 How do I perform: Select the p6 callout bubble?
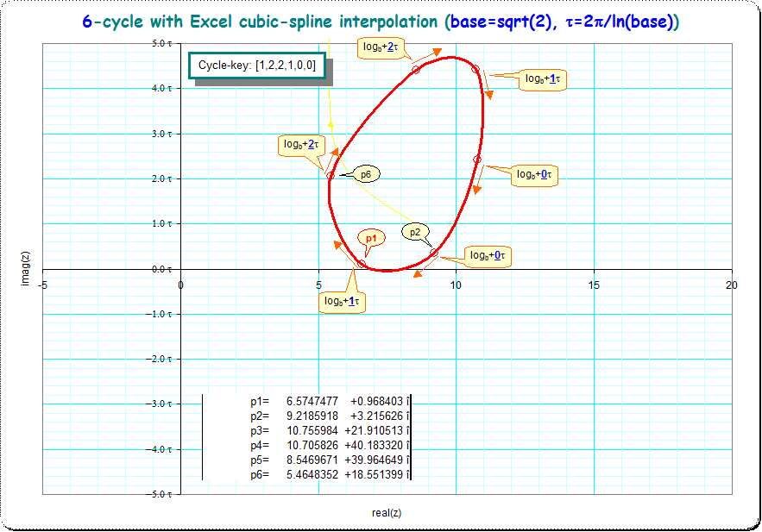click(x=366, y=174)
